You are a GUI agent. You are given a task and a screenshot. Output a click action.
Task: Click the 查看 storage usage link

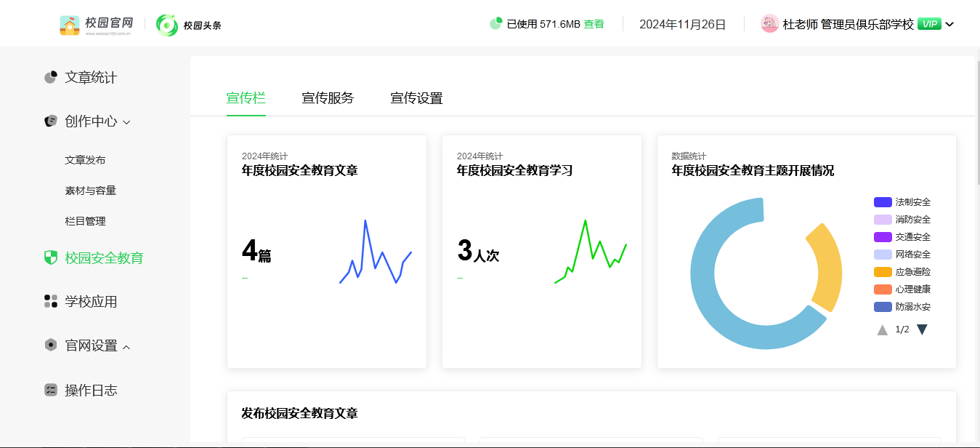click(594, 24)
